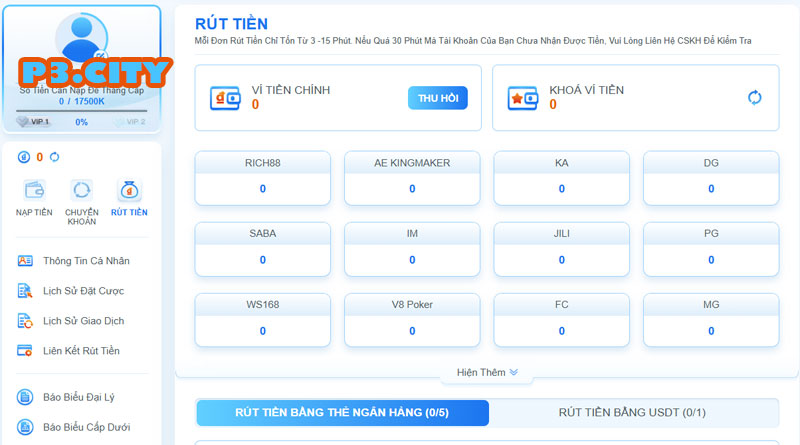Click the Ví Tiền Chính wallet icon
The height and width of the screenshot is (445, 800).
click(x=225, y=98)
